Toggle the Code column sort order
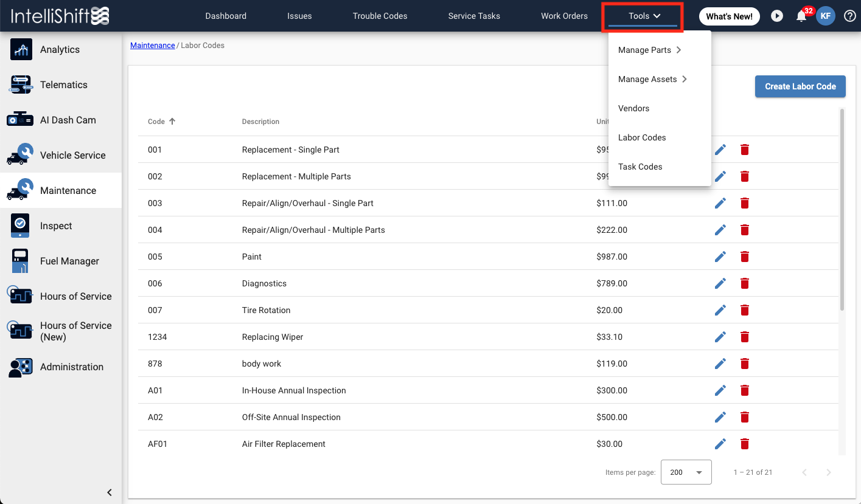861x504 pixels. (161, 121)
